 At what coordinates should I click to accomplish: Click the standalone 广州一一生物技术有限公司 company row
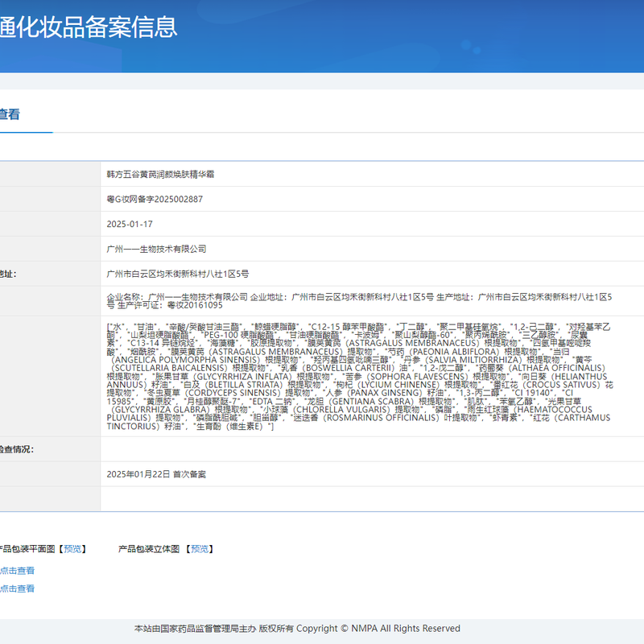[x=156, y=249]
